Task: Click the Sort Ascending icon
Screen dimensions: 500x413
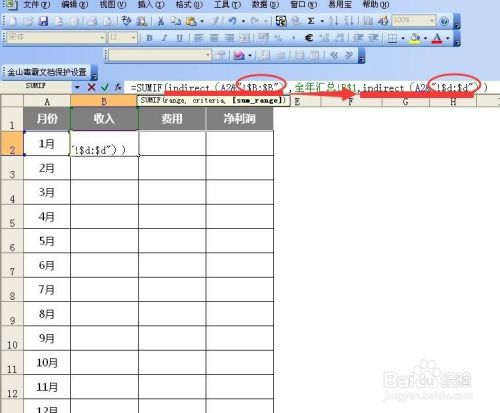Action: click(x=333, y=21)
